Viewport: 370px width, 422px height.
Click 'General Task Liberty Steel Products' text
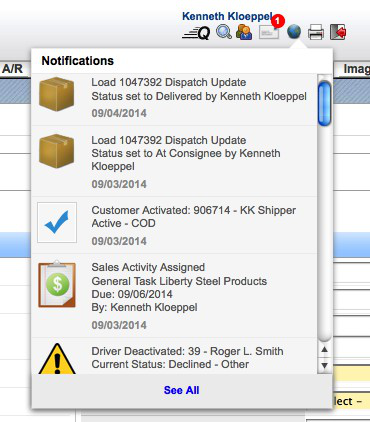coord(179,281)
